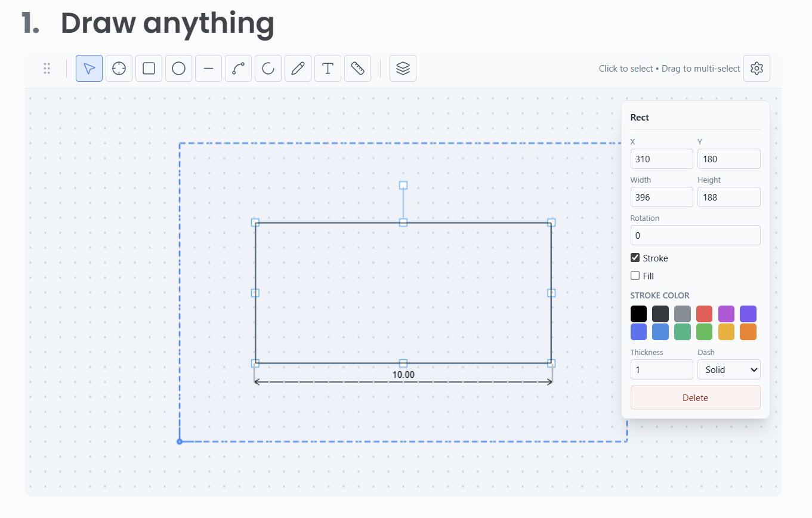Apply the indigo stroke color

click(x=638, y=332)
